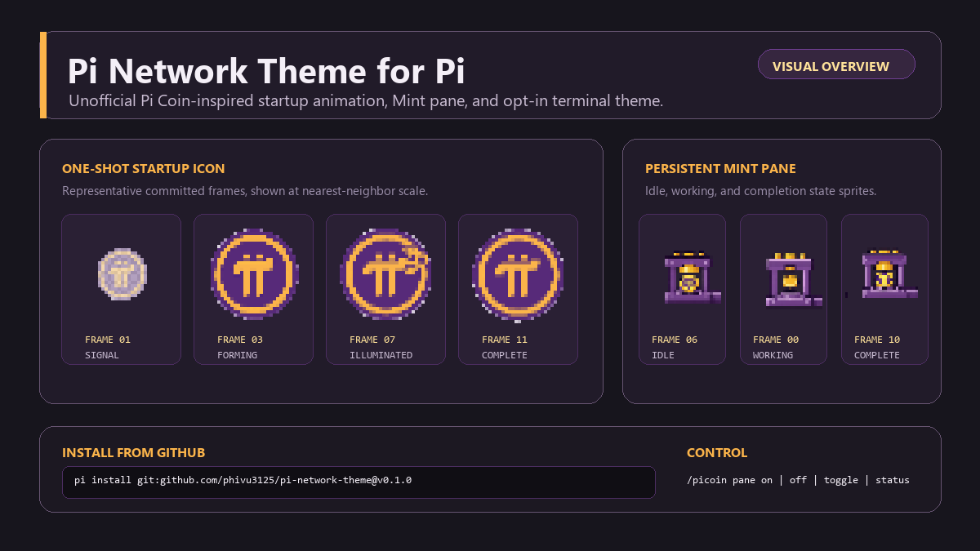
Task: Click the Control heading
Action: click(x=717, y=453)
